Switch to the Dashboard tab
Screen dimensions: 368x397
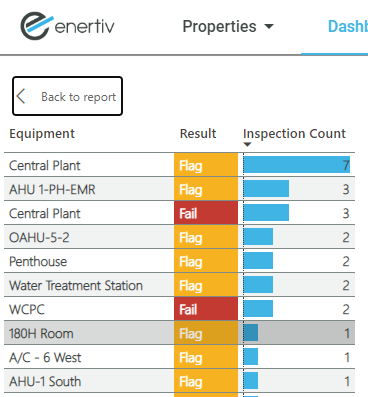click(x=348, y=27)
